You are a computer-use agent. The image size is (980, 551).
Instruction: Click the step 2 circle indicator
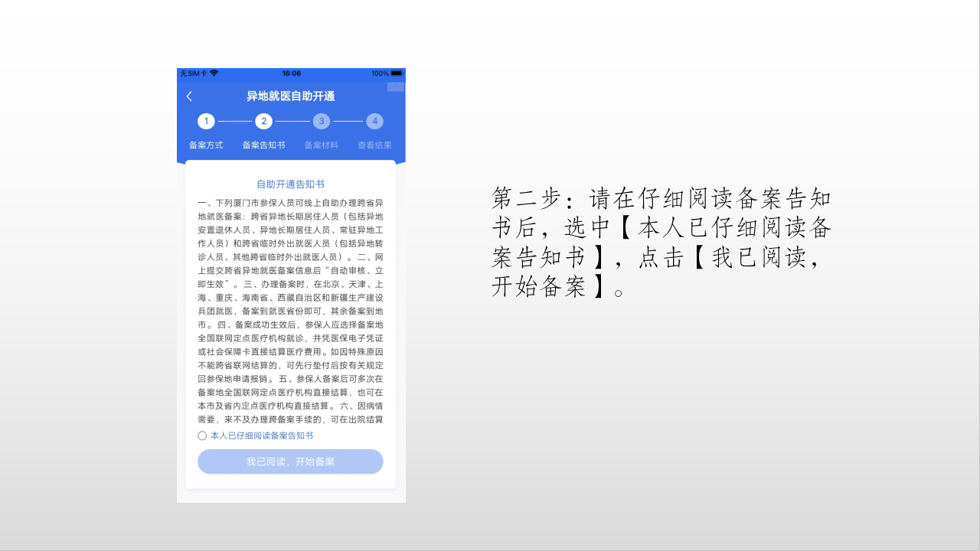pos(263,121)
